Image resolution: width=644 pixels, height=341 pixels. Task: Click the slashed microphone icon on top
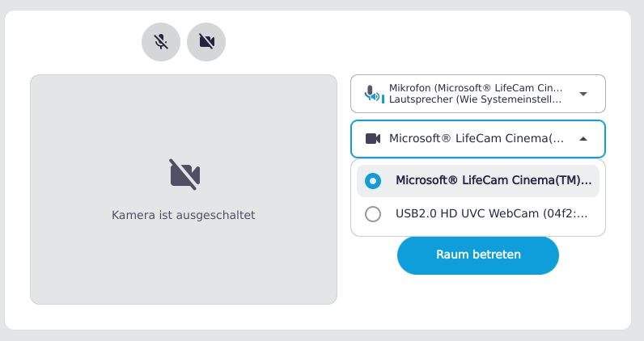click(161, 42)
